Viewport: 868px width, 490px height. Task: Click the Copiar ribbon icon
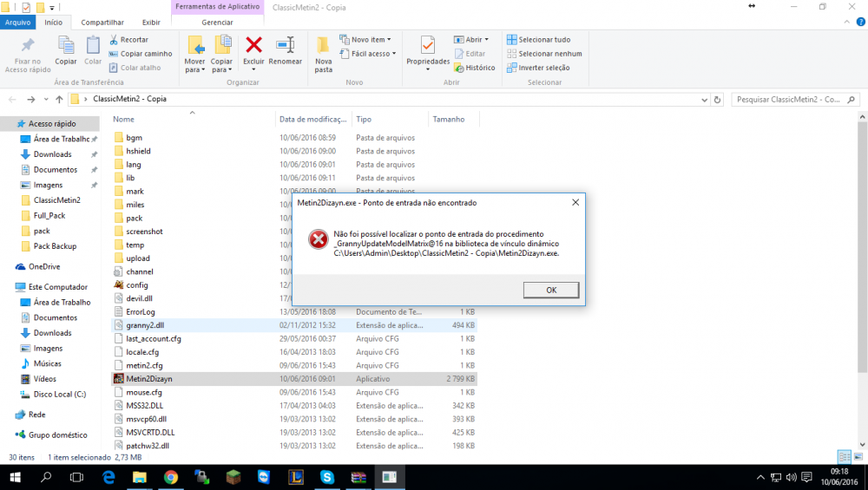[x=66, y=46]
